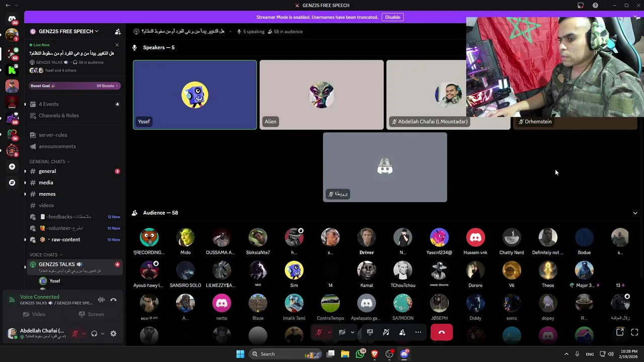Open user settings gear icon
This screenshot has width=644, height=362.
coord(113,333)
